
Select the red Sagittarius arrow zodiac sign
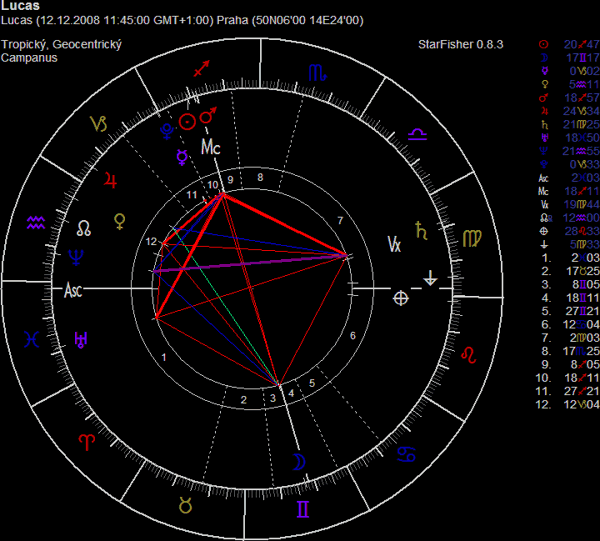tap(204, 69)
